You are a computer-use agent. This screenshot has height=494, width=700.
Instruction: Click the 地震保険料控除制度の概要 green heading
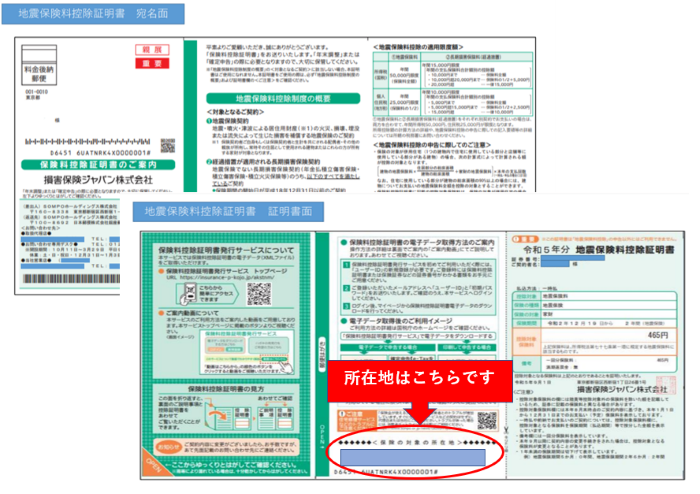[276, 97]
